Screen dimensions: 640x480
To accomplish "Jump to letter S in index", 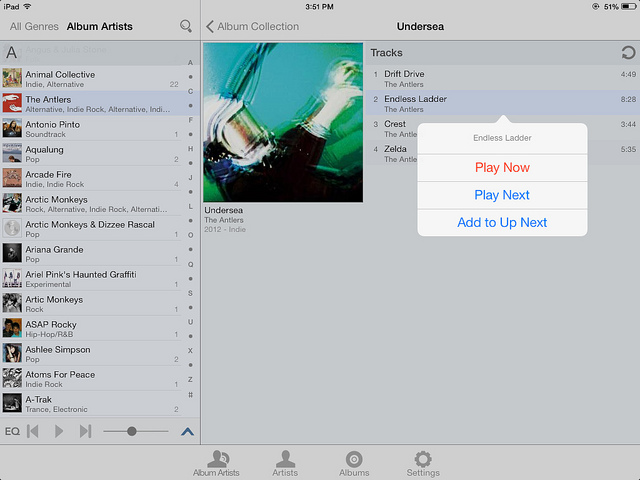I will click(x=190, y=293).
